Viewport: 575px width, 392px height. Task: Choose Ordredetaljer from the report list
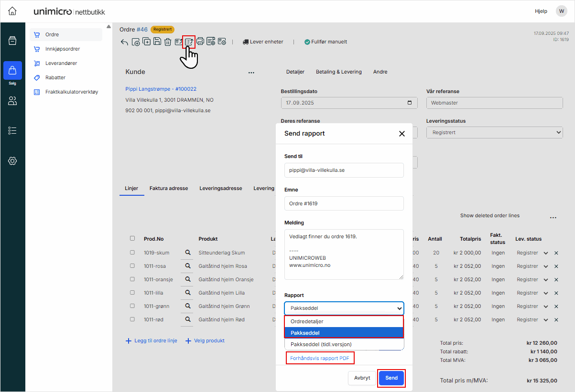click(344, 321)
